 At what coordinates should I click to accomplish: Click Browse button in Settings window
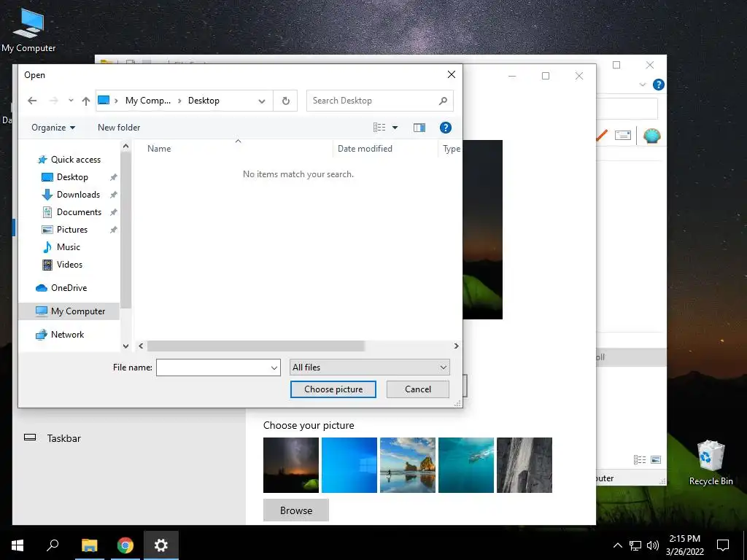point(296,510)
